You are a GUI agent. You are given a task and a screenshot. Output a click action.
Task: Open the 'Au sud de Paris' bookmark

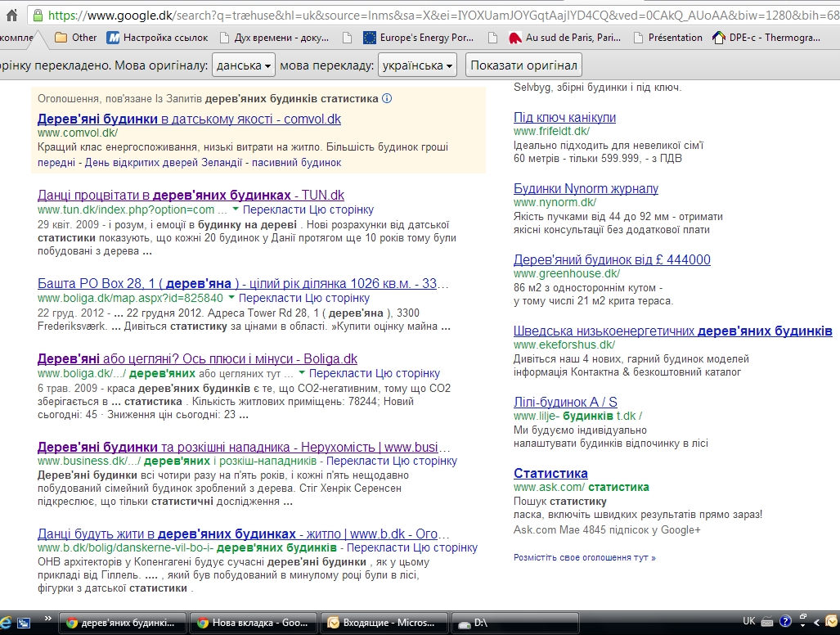point(564,38)
